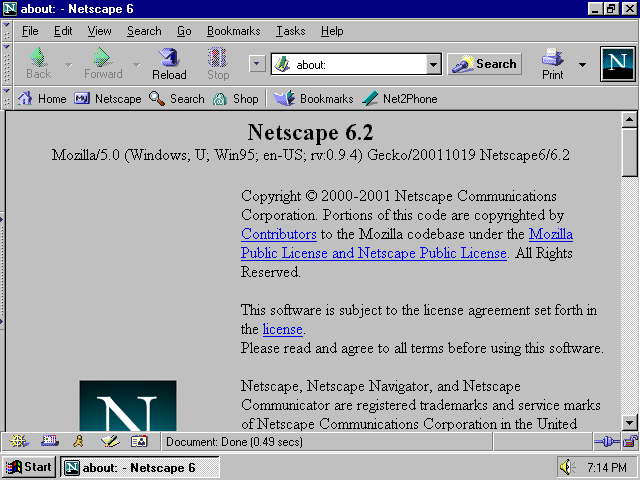Click the 7:14 PM taskbar clock

pos(607,467)
